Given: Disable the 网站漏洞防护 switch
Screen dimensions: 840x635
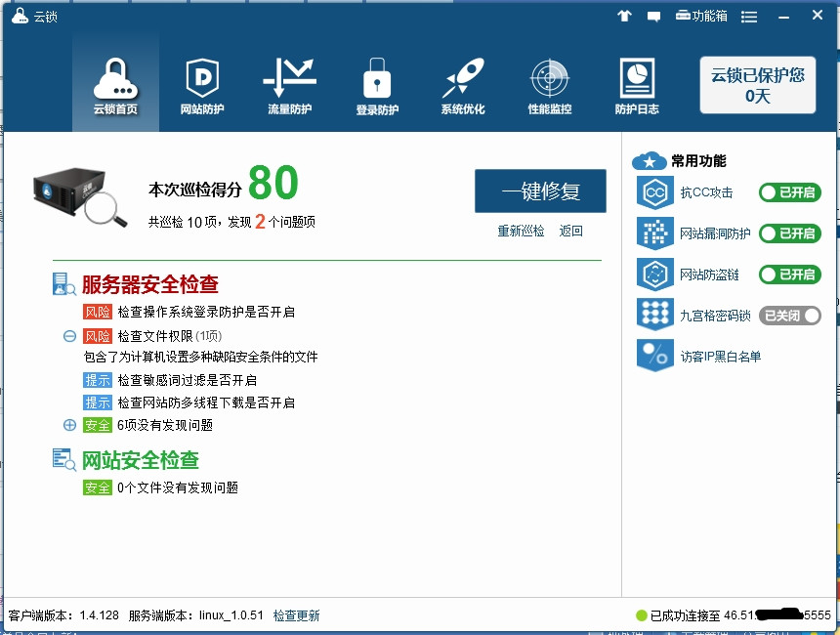Looking at the screenshot, I should point(789,233).
